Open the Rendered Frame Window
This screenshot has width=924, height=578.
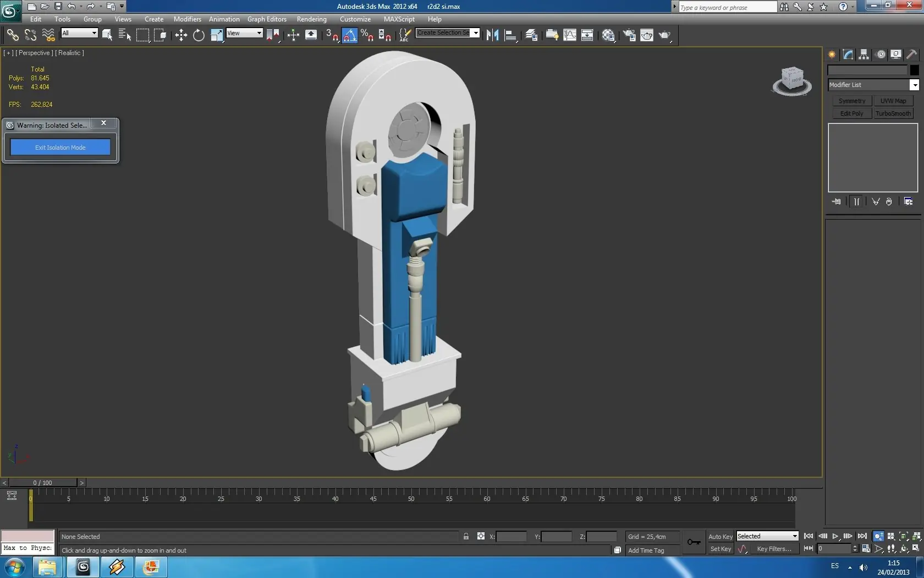point(647,35)
